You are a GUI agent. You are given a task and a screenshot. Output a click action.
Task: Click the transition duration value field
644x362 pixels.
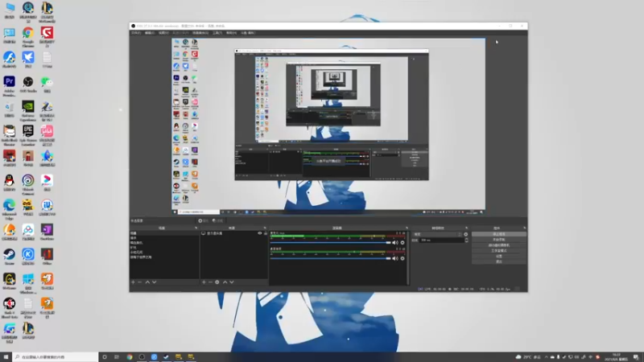tap(442, 240)
